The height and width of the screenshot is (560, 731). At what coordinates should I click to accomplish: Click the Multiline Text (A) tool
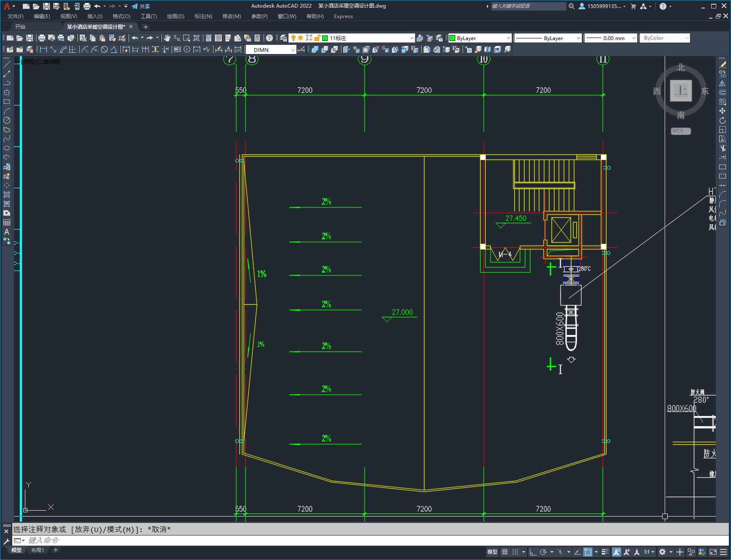(x=7, y=232)
